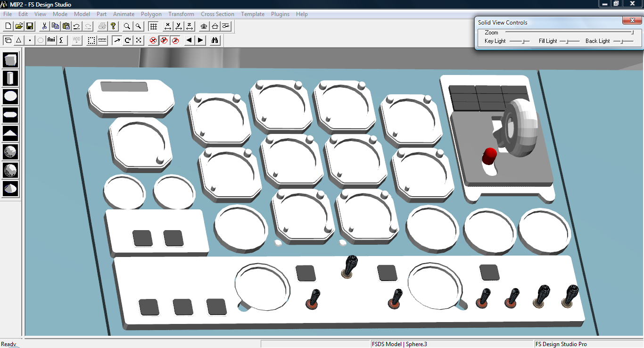This screenshot has height=348, width=644.
Task: Open the Plugins menu
Action: coord(281,14)
